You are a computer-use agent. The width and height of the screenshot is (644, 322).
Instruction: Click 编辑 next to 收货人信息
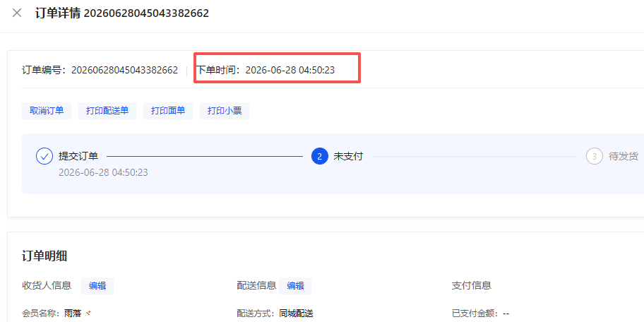click(x=97, y=286)
